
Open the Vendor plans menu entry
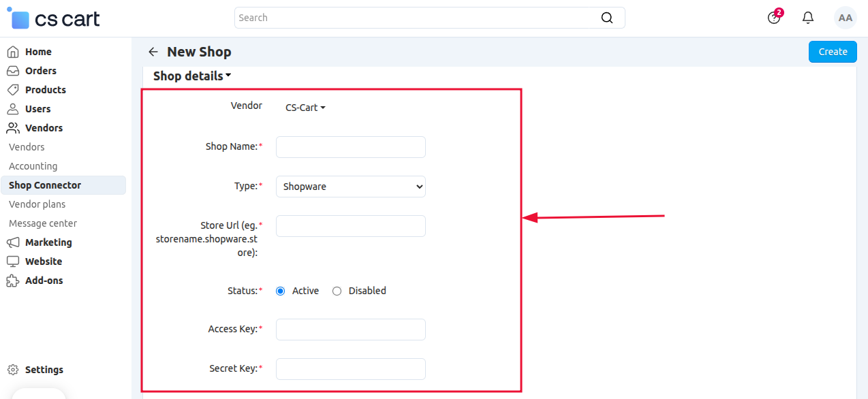[x=37, y=204]
